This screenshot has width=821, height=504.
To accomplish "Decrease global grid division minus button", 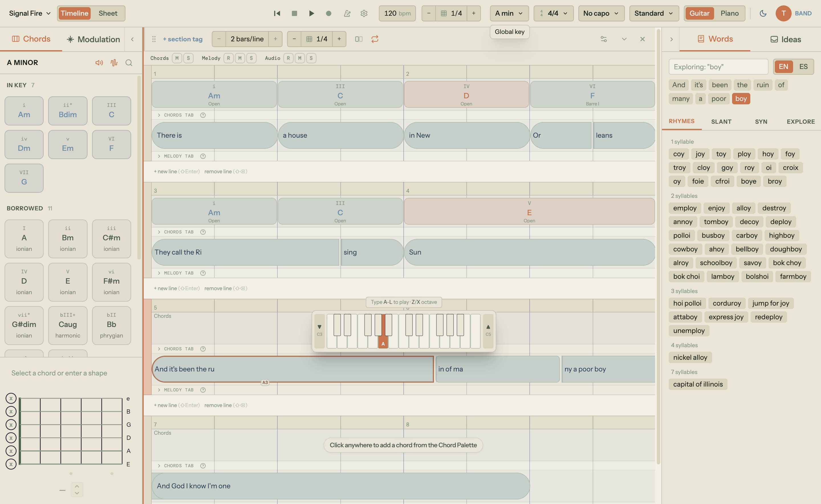I will tap(429, 13).
